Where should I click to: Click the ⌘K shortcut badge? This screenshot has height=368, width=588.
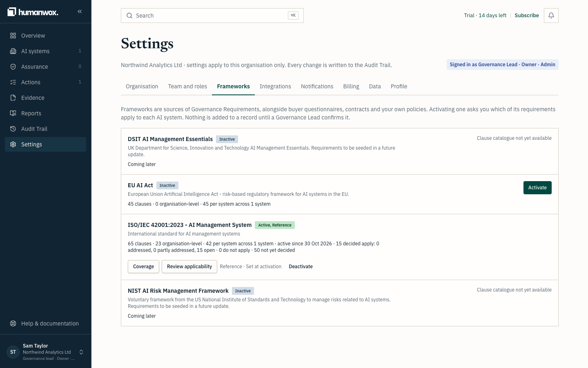[x=293, y=16]
